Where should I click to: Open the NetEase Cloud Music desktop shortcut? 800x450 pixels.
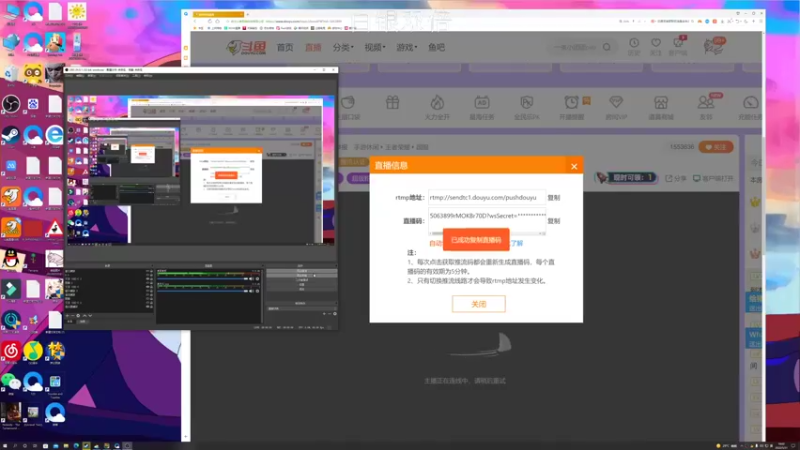pyautogui.click(x=11, y=351)
